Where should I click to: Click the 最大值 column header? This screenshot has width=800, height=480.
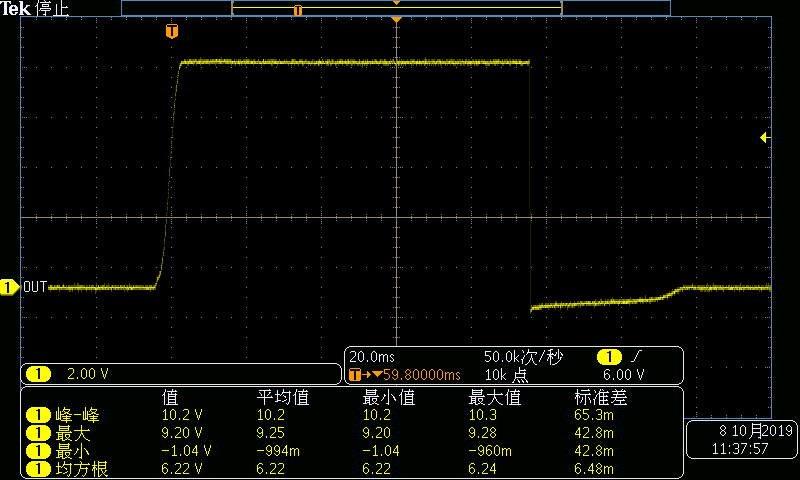click(x=495, y=397)
